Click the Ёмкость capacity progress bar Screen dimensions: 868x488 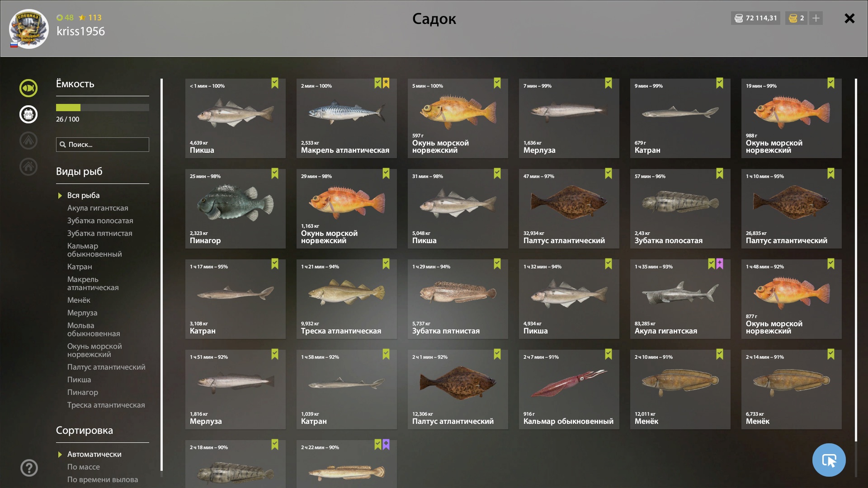pos(103,108)
